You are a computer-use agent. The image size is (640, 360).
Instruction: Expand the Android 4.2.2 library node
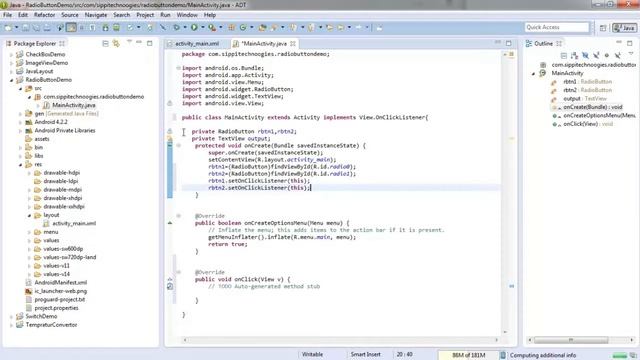tap(20, 122)
